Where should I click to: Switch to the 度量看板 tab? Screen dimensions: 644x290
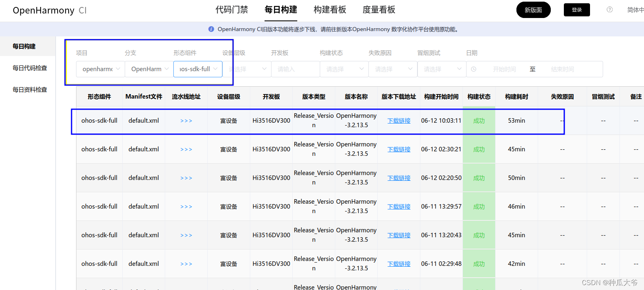[379, 10]
